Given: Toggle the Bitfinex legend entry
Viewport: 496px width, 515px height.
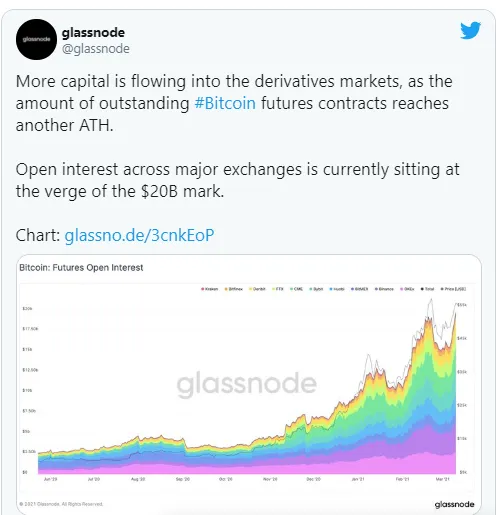Looking at the screenshot, I should 234,289.
